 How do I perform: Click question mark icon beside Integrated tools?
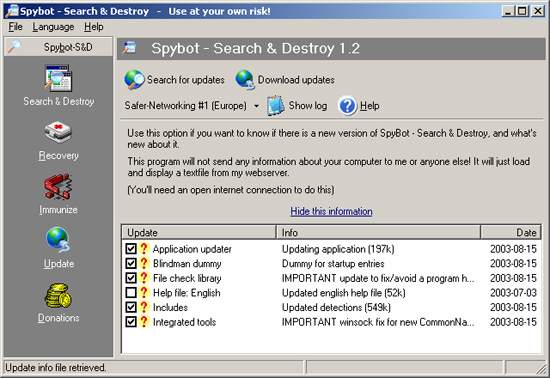(x=143, y=322)
